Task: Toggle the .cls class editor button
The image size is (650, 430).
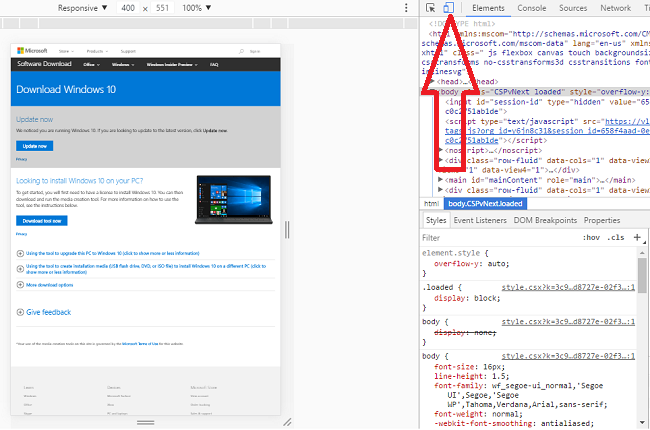Action: [x=616, y=238]
